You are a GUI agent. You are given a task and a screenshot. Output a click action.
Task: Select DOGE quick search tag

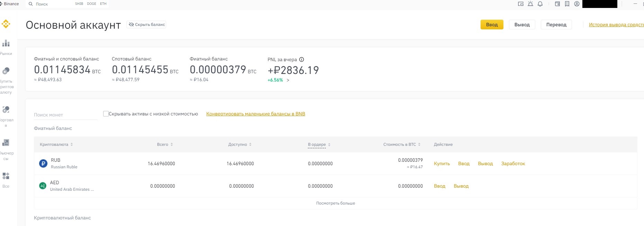click(x=92, y=4)
